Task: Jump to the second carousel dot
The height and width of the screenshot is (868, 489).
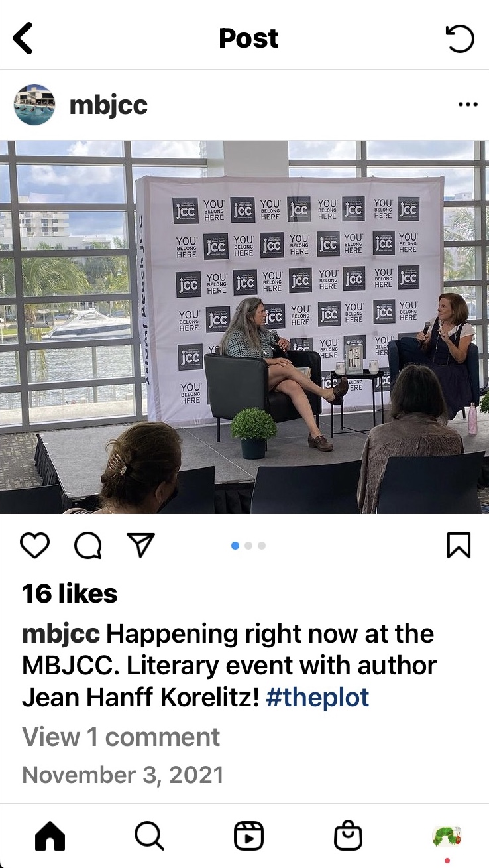Action: (x=248, y=546)
